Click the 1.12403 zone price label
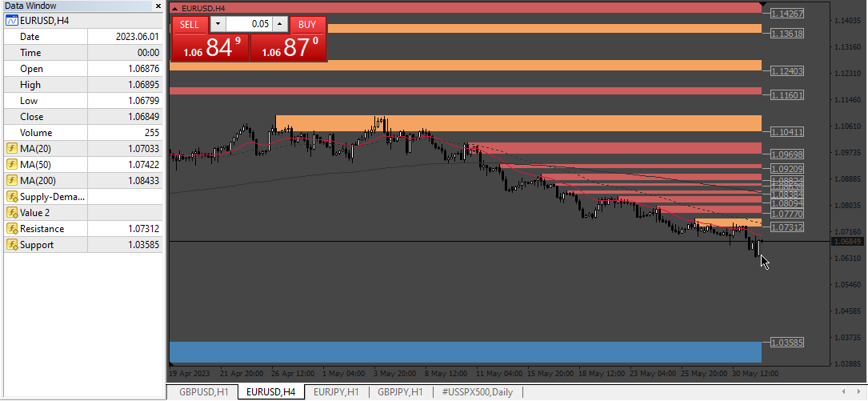 (x=787, y=71)
